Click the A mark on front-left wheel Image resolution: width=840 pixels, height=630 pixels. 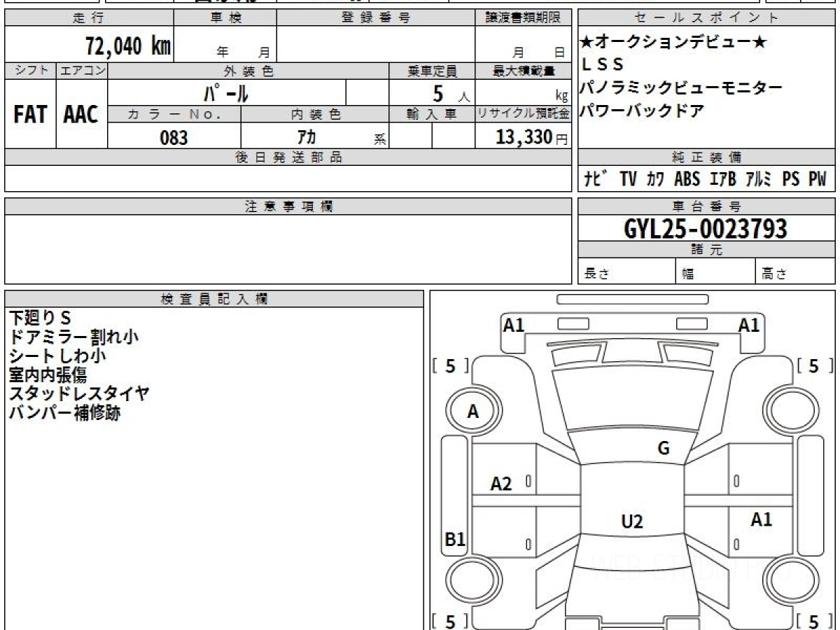click(472, 412)
